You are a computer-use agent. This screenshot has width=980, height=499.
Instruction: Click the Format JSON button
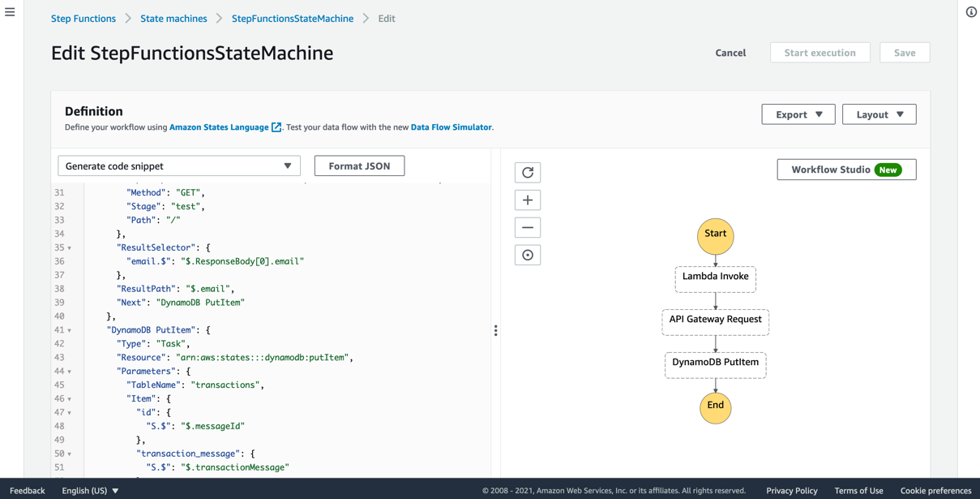[x=360, y=166]
